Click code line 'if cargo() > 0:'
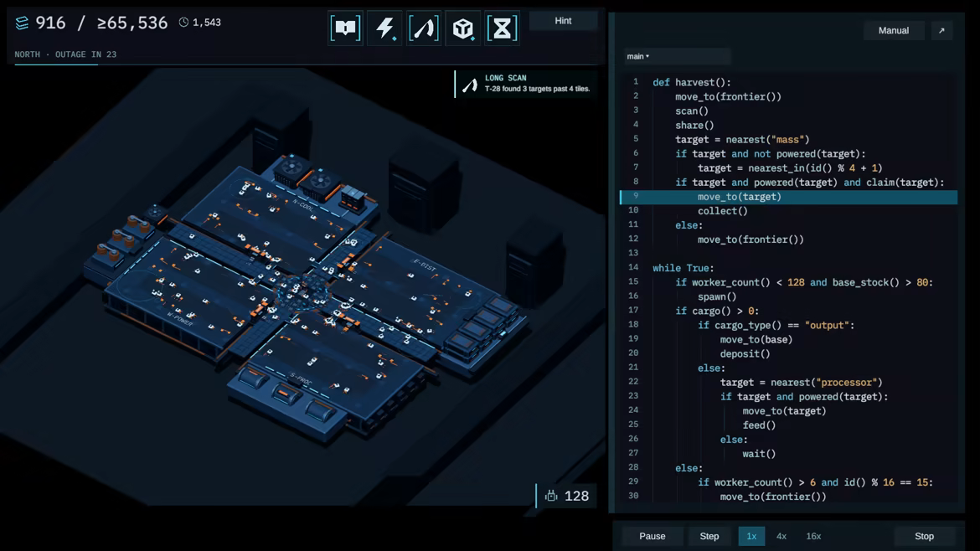The width and height of the screenshot is (980, 551). (717, 312)
